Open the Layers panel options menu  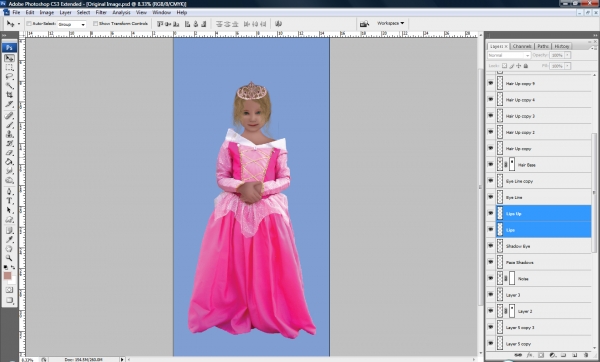click(x=593, y=48)
